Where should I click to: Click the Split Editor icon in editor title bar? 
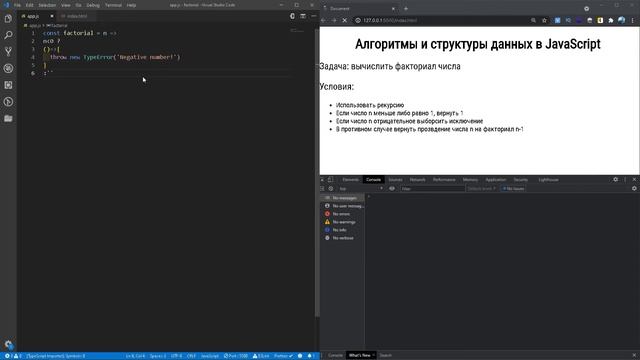coord(303,16)
